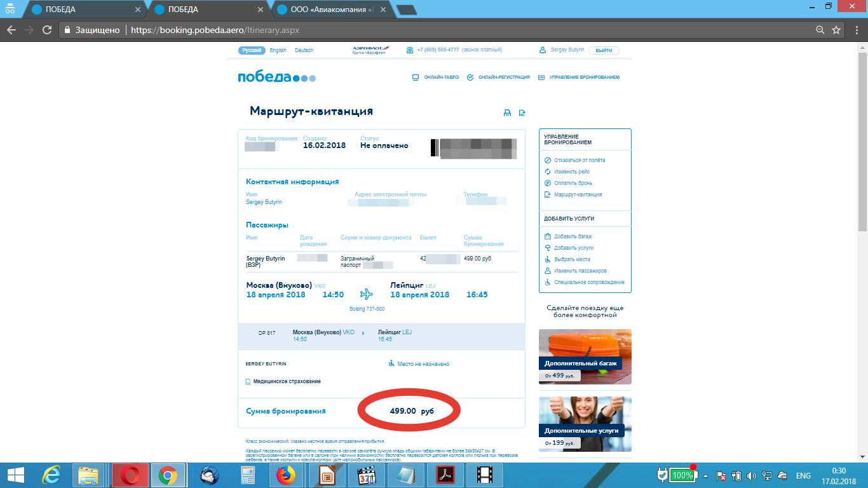
Task: Click the add services umbrella icon
Action: (548, 248)
